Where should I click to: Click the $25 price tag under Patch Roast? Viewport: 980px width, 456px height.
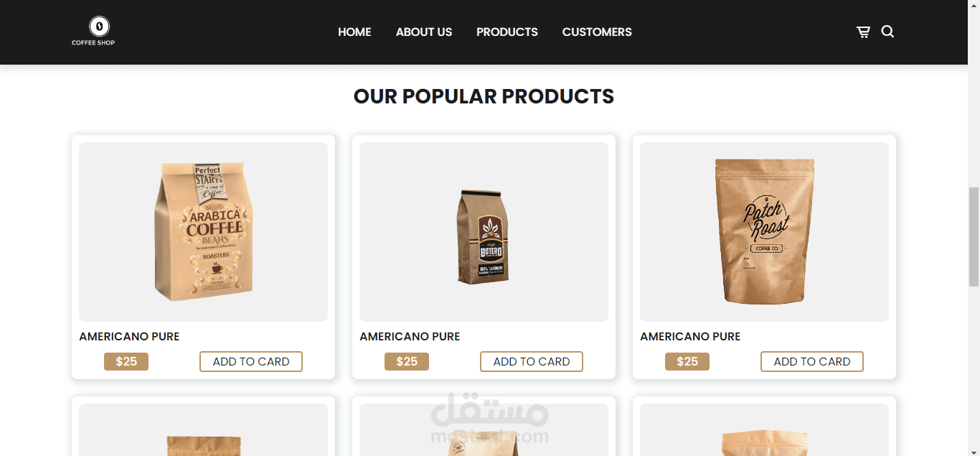(687, 361)
